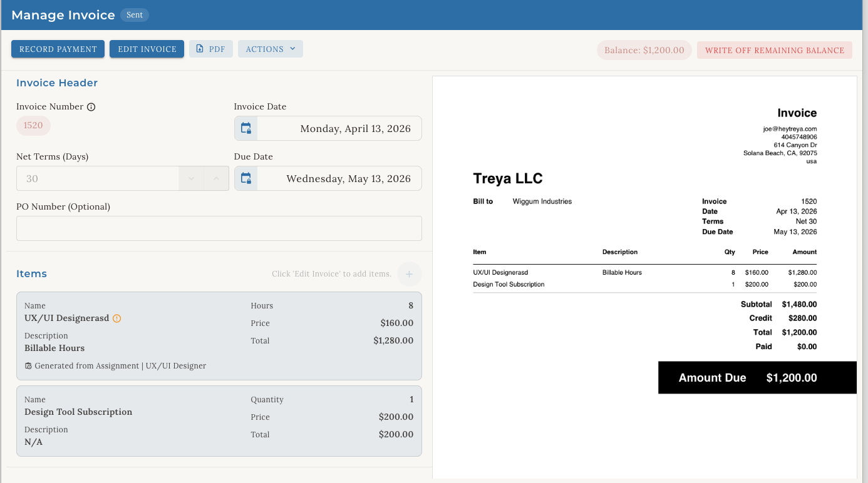
Task: Click the $1,280.00 total in item card
Action: (393, 341)
